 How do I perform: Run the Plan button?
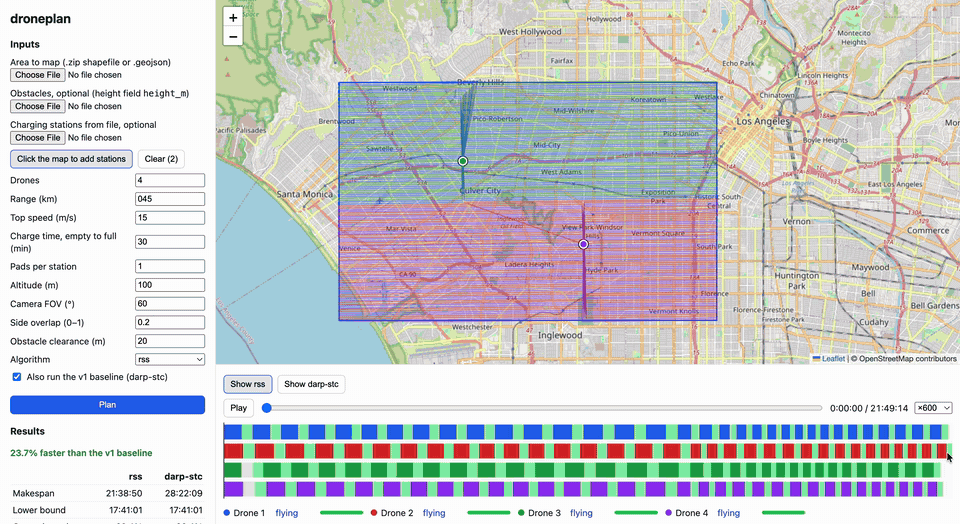(x=107, y=405)
